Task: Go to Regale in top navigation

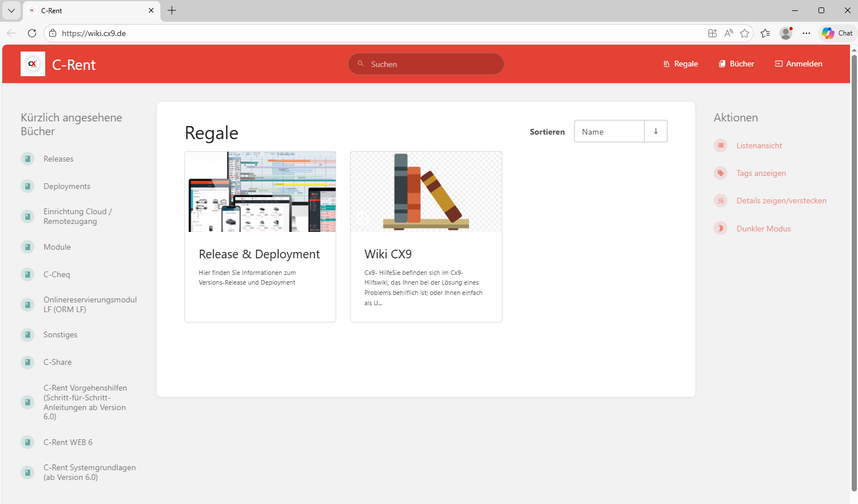Action: coord(680,64)
